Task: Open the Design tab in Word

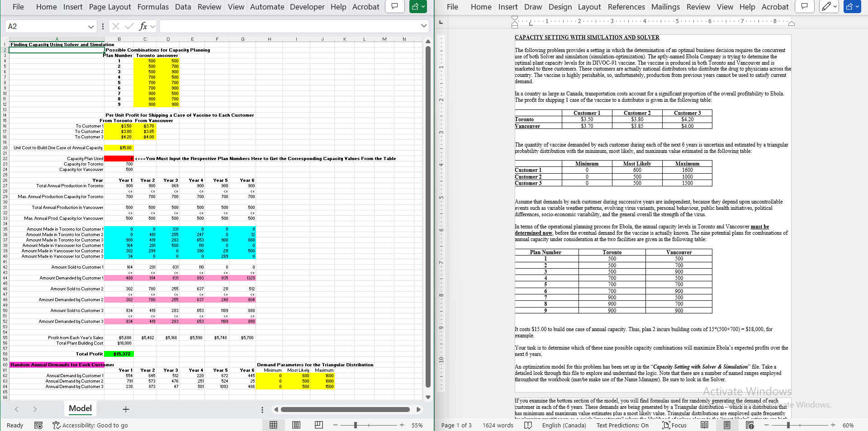Action: [560, 7]
